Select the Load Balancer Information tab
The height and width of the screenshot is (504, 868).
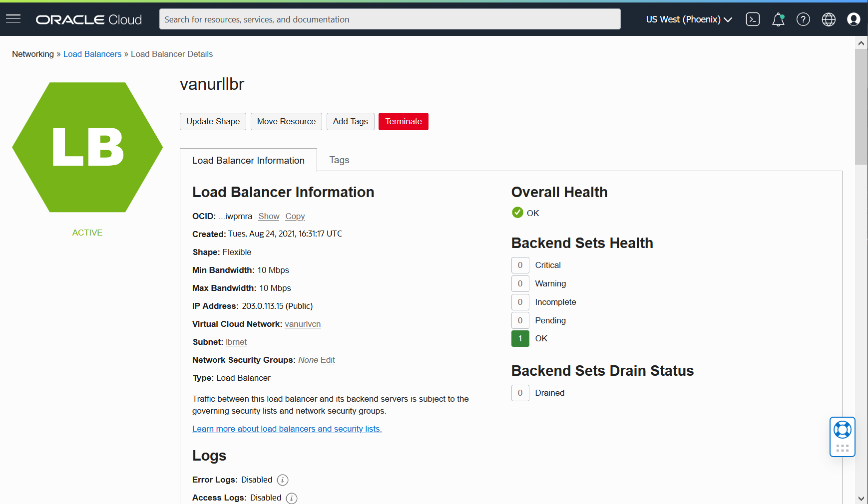248,160
